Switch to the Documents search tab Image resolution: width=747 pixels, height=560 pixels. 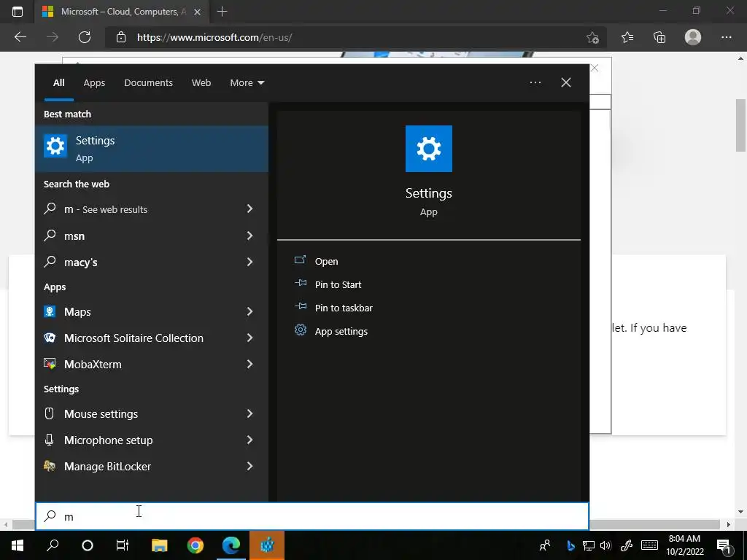coord(148,82)
